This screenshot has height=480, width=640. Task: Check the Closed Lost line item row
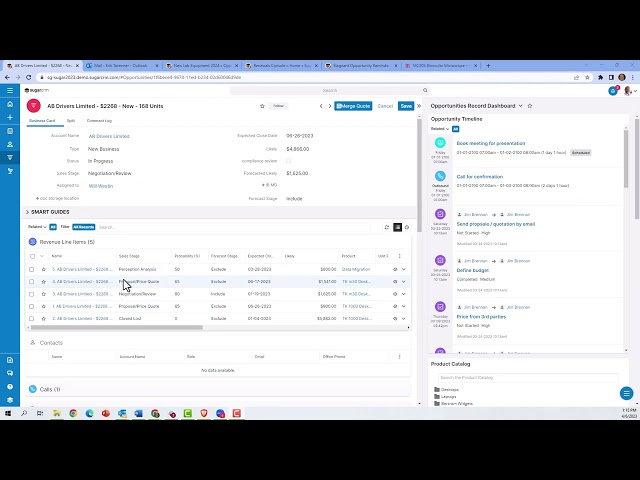coord(31,318)
